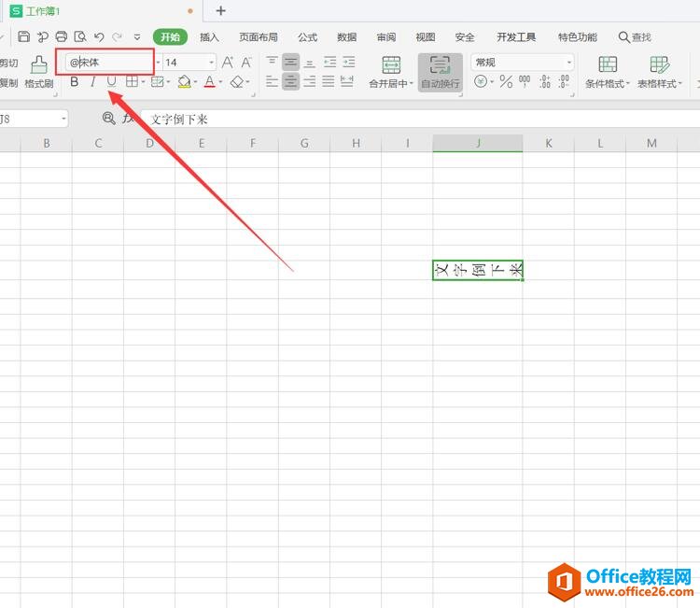
Task: Open Table Styles gallery
Action: click(x=659, y=72)
